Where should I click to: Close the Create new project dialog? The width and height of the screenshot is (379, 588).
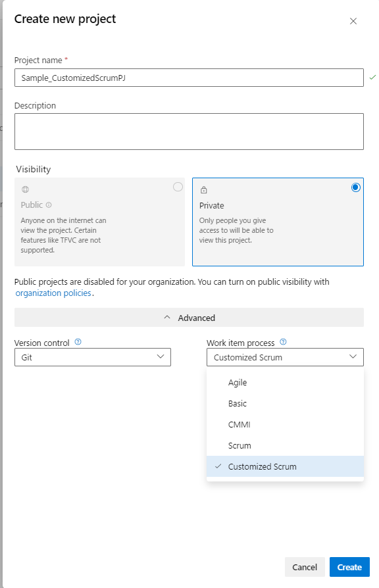tap(353, 21)
